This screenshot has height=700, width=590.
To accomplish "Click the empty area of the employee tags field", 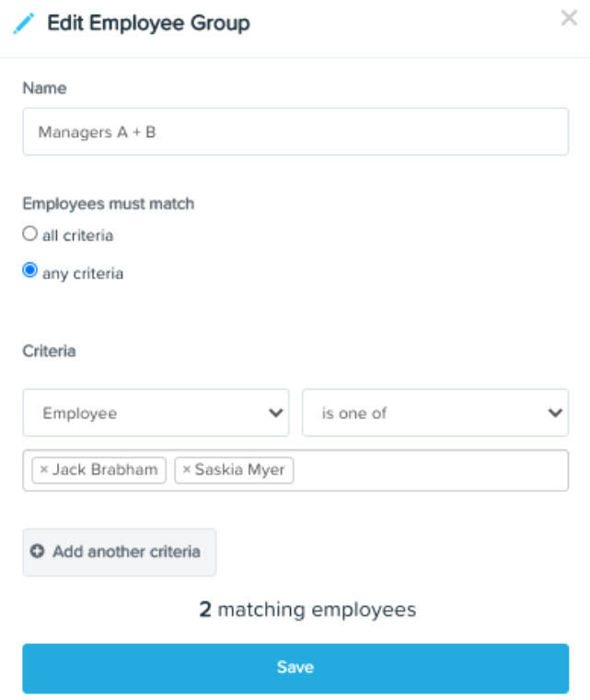I will pos(431,470).
